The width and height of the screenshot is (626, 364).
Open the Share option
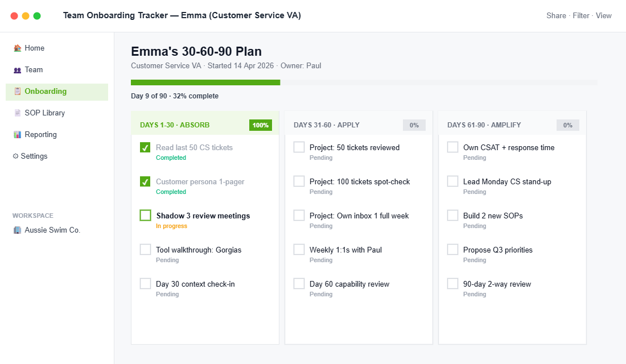tap(556, 15)
